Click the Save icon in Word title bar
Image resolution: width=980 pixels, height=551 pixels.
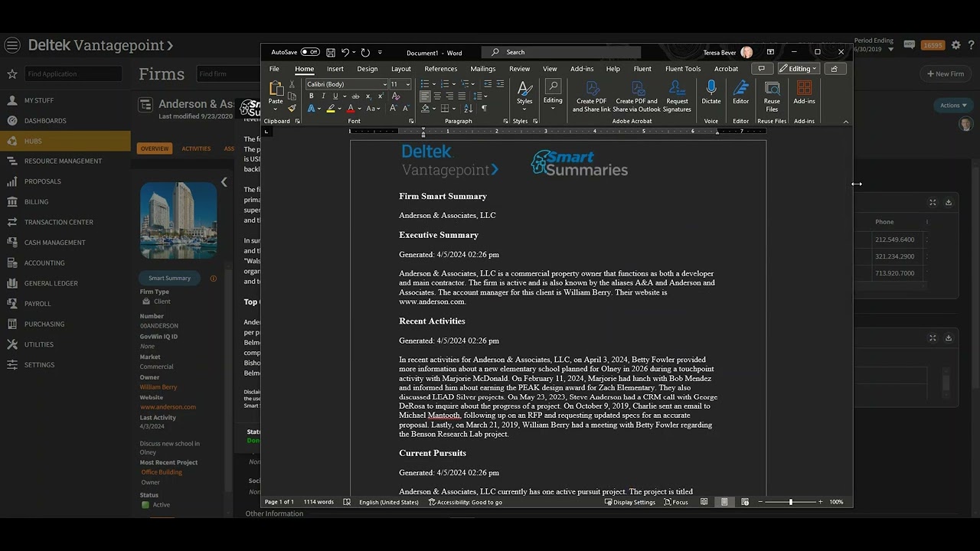[331, 53]
